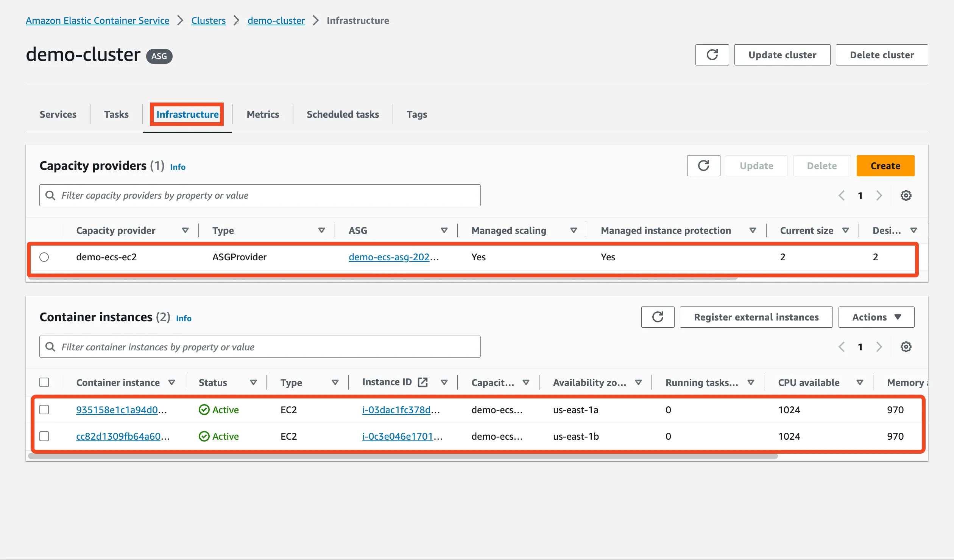The width and height of the screenshot is (954, 560).
Task: Select the Infrastructure tab
Action: [x=187, y=114]
